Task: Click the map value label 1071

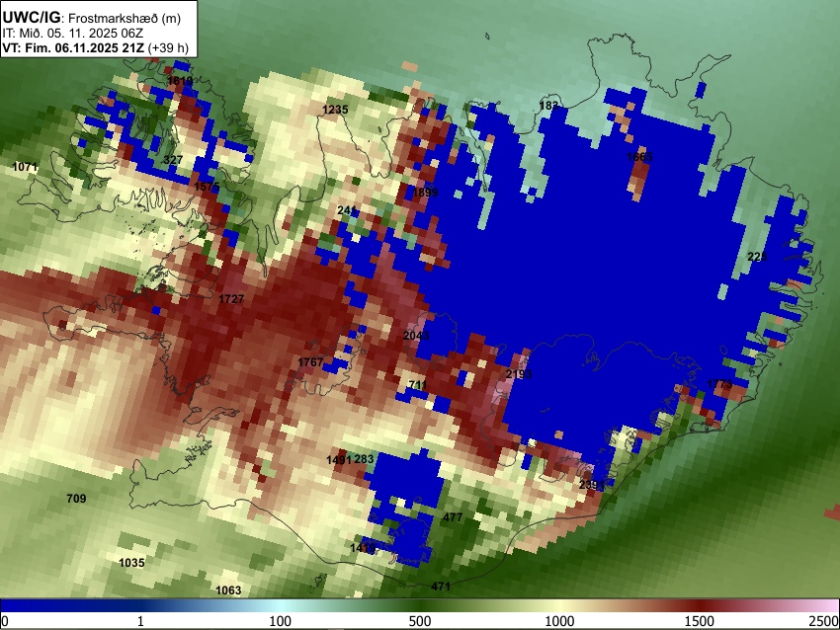Action: (x=25, y=167)
